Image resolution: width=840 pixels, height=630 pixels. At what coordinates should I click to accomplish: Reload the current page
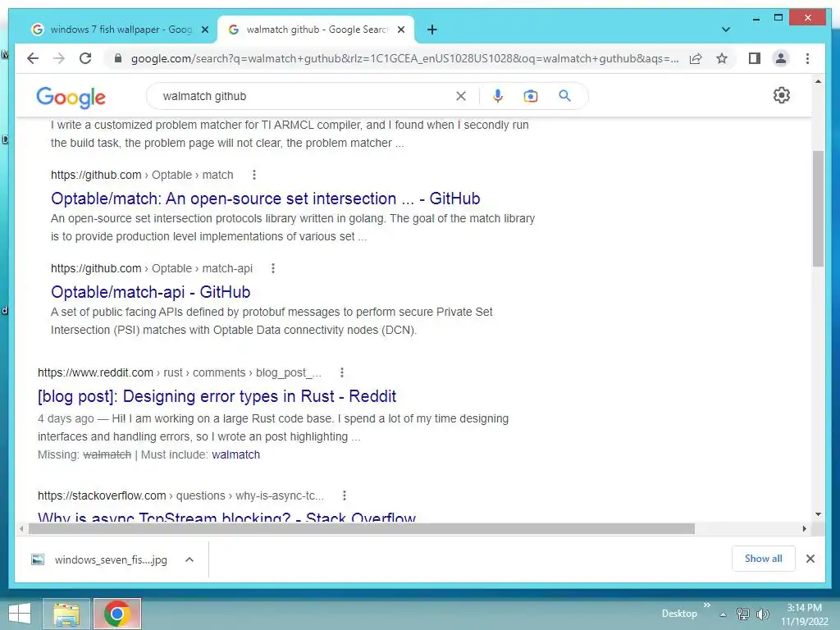click(85, 58)
